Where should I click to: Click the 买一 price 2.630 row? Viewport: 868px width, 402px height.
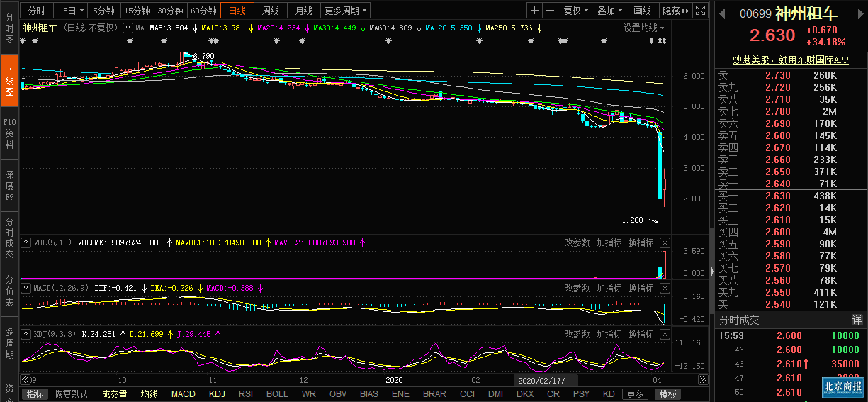[x=791, y=196]
